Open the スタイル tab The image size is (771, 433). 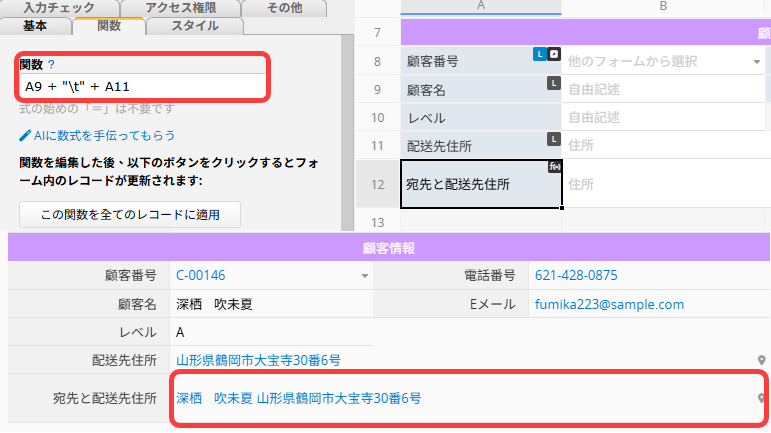[195, 26]
